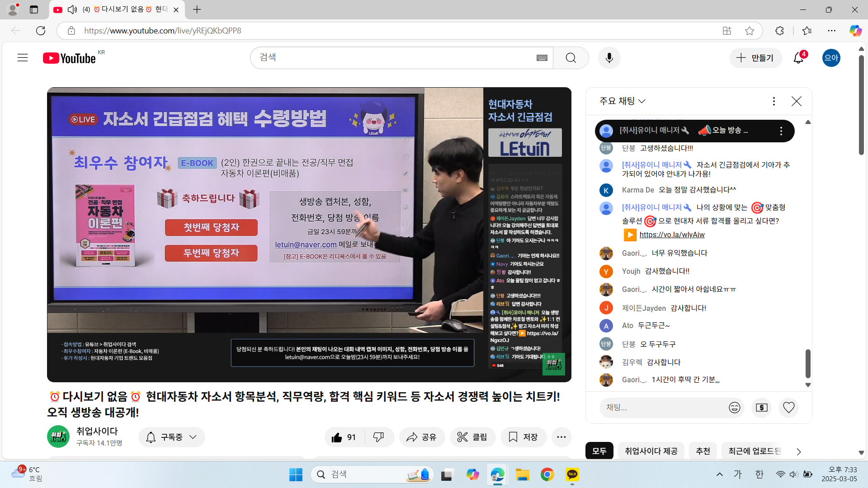Expand the 주요 채팅 chat mode dropdown
Screen dimensions: 868x488
(622, 101)
